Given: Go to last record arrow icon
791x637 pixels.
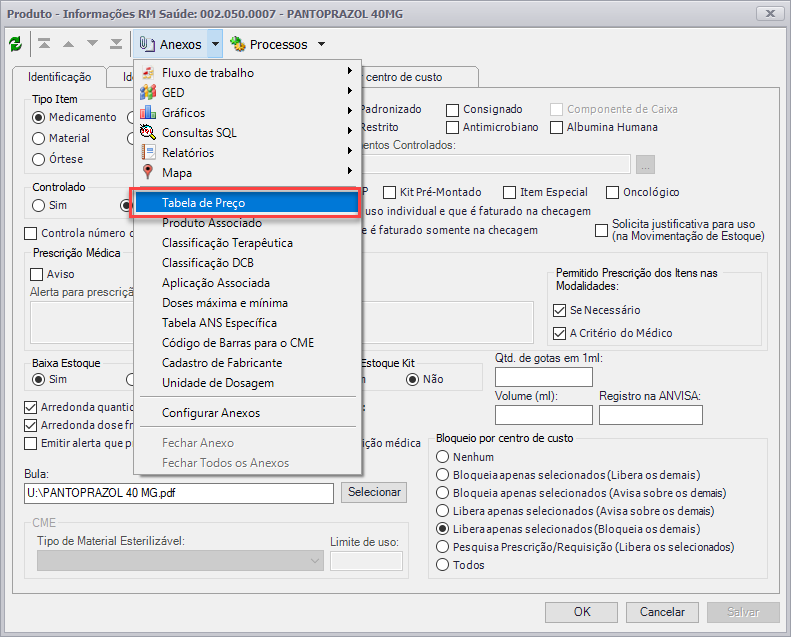Looking at the screenshot, I should [x=116, y=44].
